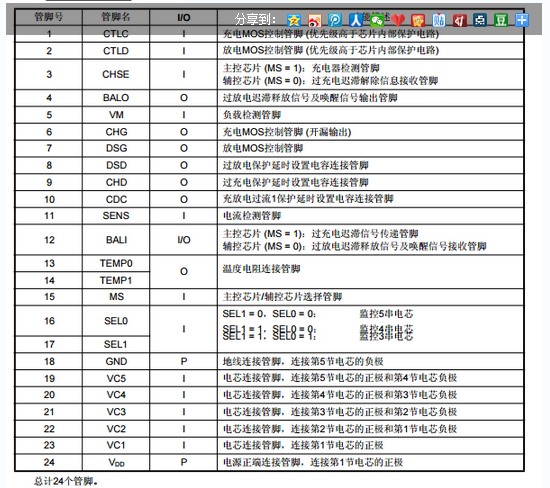
Task: Click the TEMP0 pin name cell
Action: (x=116, y=263)
